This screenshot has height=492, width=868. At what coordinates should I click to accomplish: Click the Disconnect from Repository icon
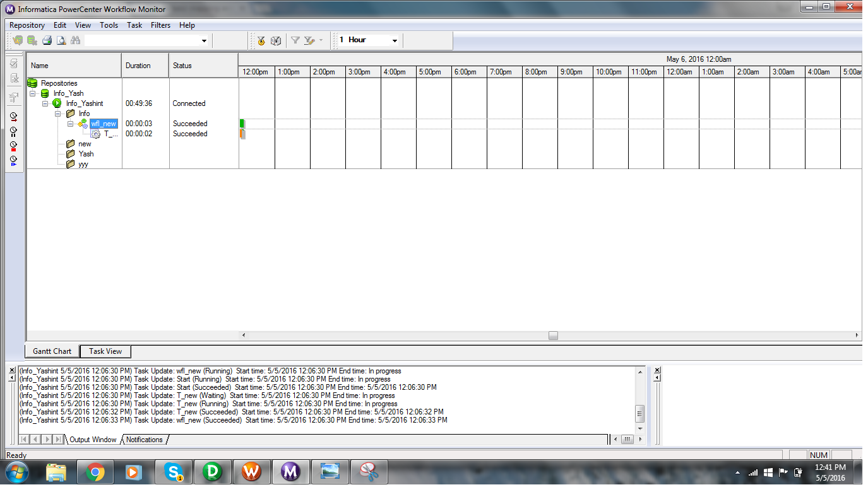point(32,40)
